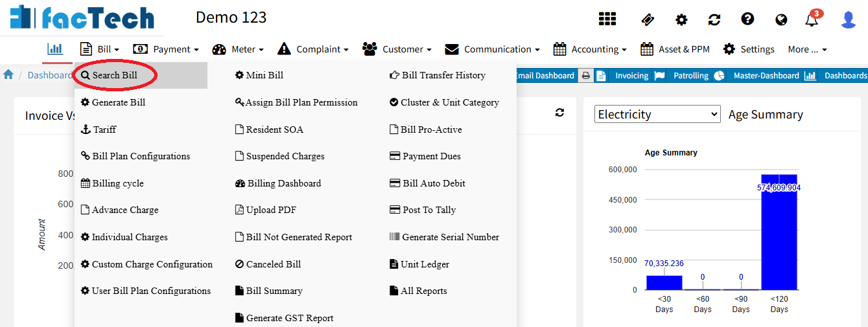Expand the Accounting dropdown menu
The height and width of the screenshot is (327, 868).
coord(590,49)
